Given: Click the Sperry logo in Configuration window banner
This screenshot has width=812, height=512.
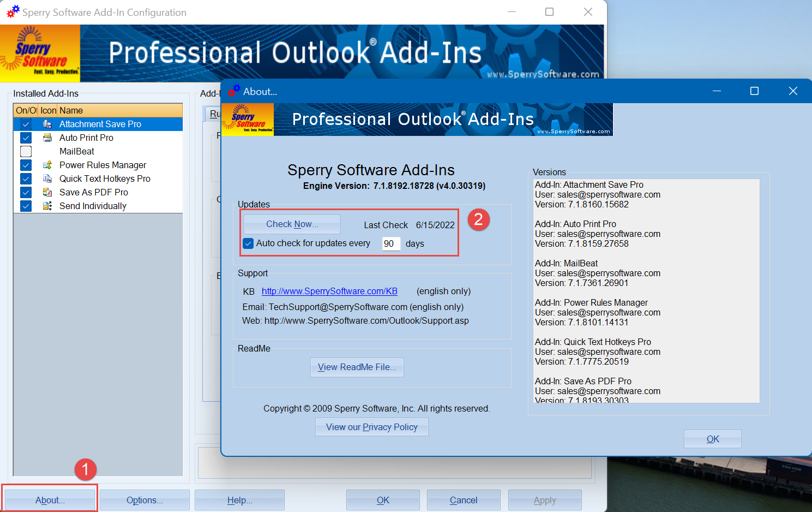Looking at the screenshot, I should 40,53.
